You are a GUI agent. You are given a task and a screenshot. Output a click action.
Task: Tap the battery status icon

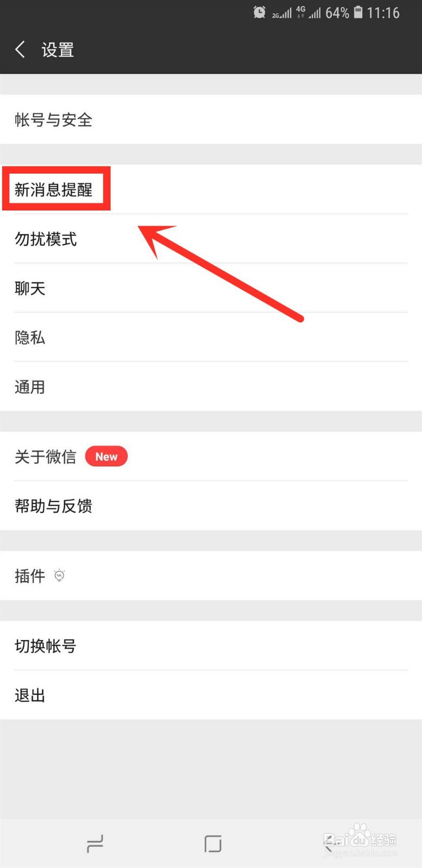tap(358, 12)
